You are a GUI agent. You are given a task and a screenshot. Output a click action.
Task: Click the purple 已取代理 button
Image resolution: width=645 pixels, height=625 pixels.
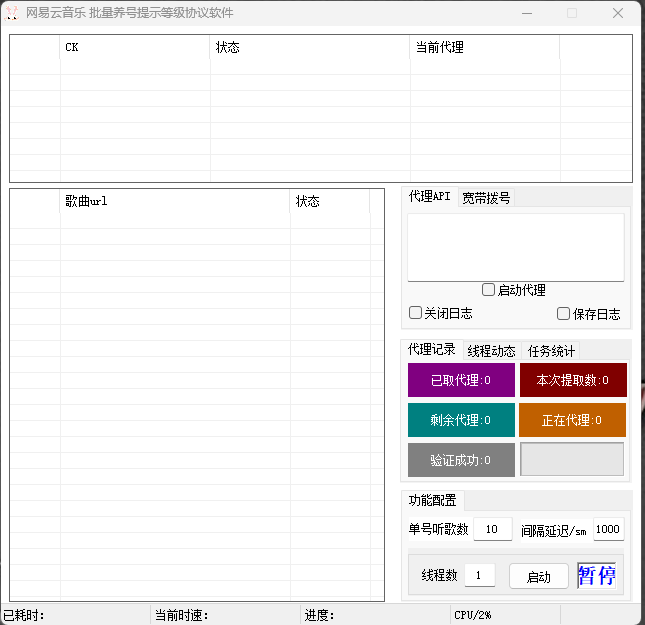click(x=461, y=380)
